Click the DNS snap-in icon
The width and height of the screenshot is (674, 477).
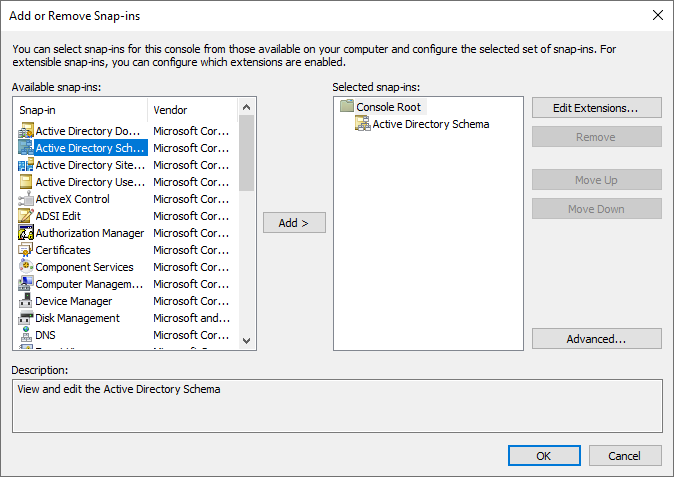click(x=26, y=335)
